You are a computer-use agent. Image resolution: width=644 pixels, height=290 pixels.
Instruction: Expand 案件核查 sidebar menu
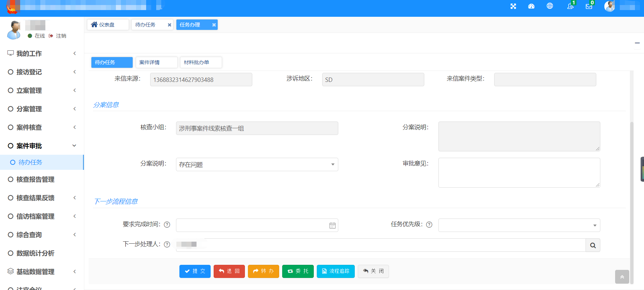click(x=42, y=127)
